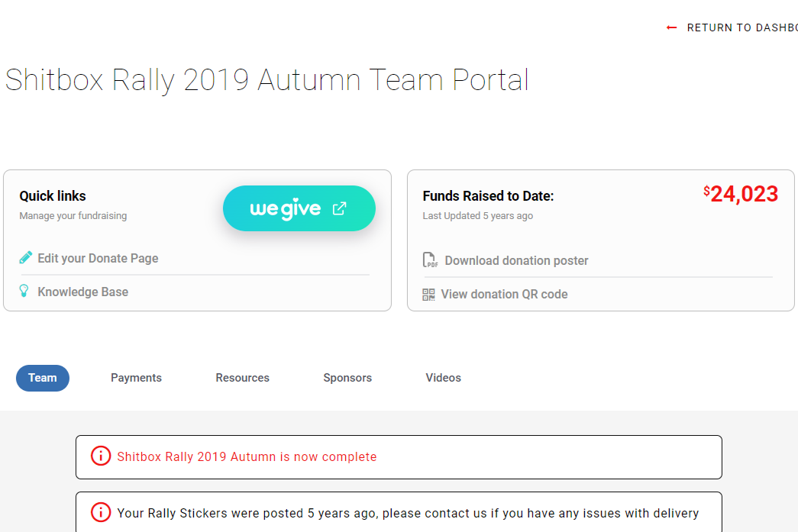Click Return to Dashboard link
The image size is (798, 532).
point(741,27)
